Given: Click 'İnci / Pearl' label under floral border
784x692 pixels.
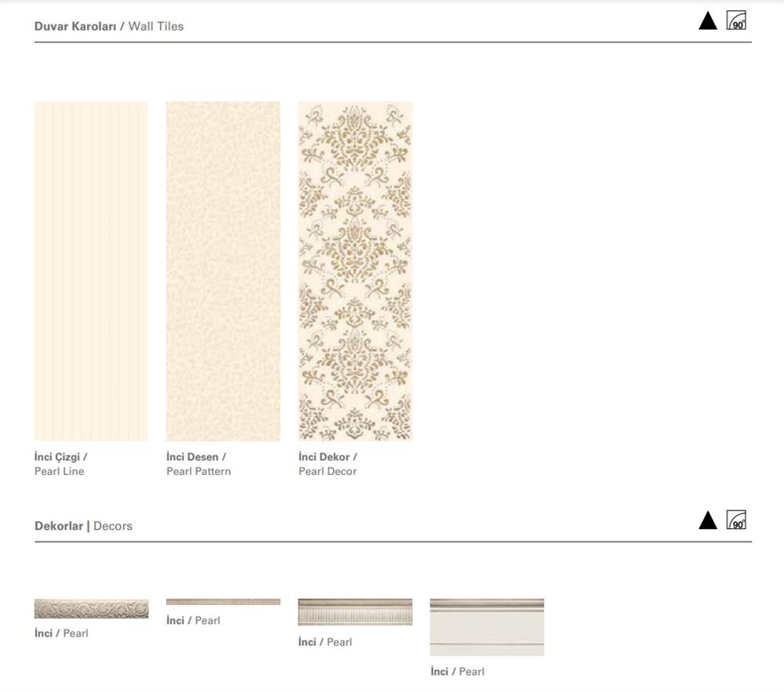Looking at the screenshot, I should pos(61,633).
